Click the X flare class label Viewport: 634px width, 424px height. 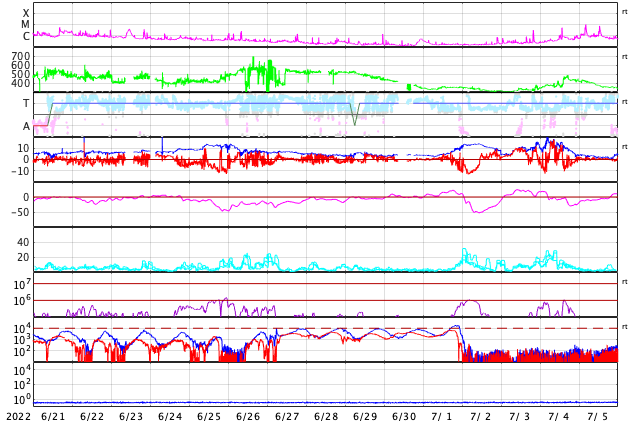pyautogui.click(x=26, y=13)
